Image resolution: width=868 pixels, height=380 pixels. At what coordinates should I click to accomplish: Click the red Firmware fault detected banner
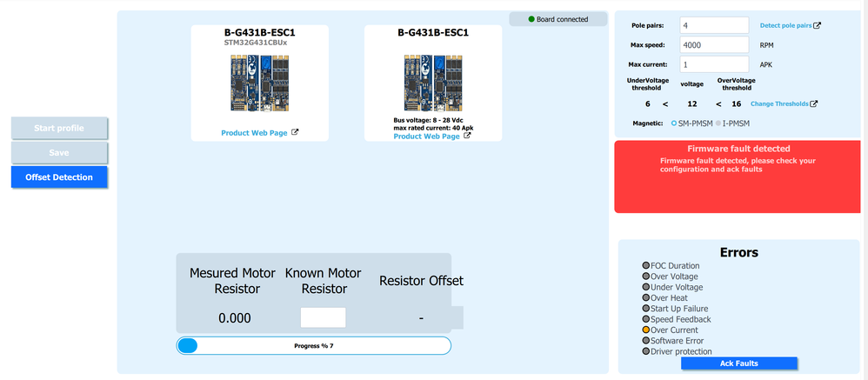point(738,177)
